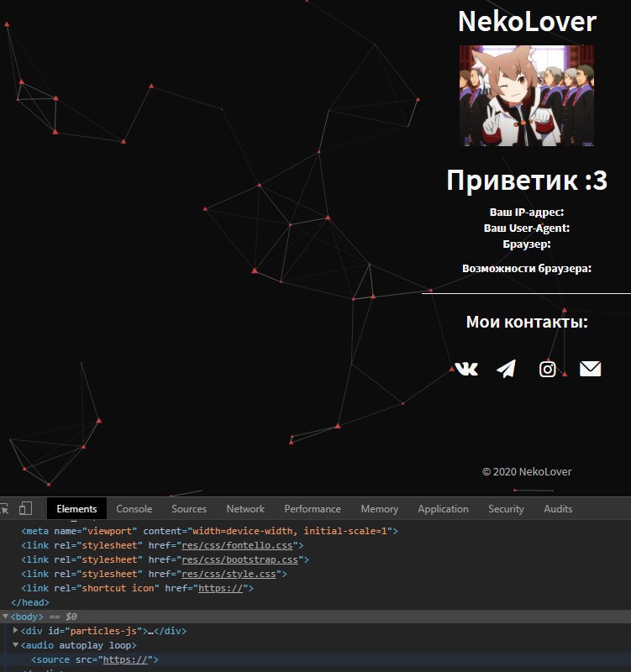
Task: Click the shortcut icon https:// href link
Action: [x=221, y=588]
